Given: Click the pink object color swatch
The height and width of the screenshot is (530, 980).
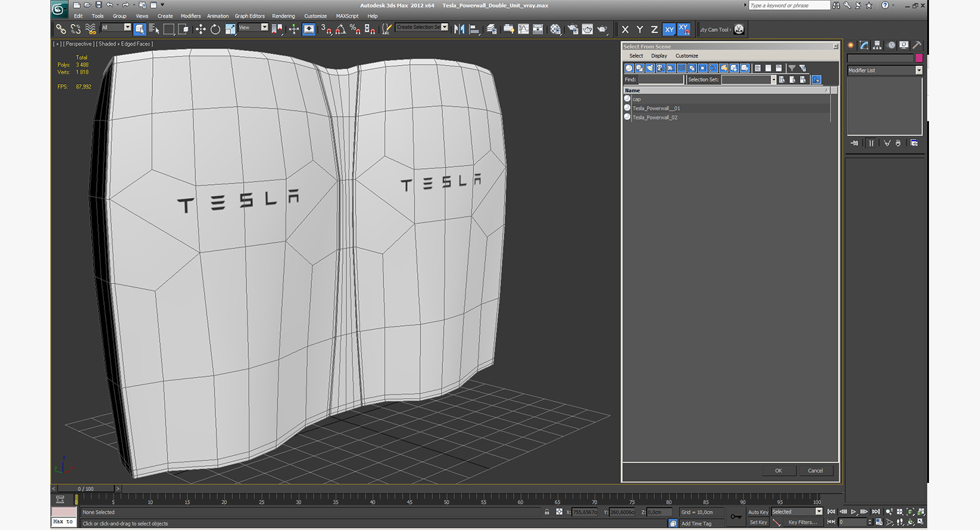Looking at the screenshot, I should [x=919, y=58].
